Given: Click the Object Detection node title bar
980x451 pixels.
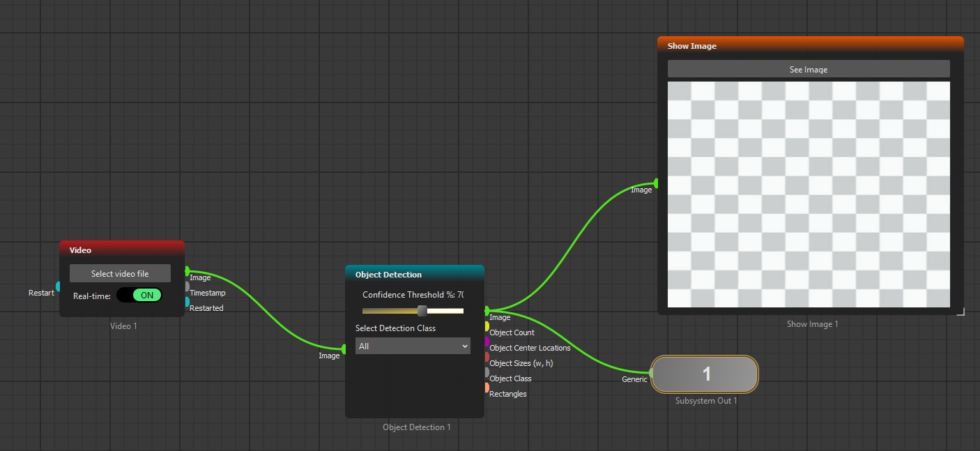Looking at the screenshot, I should (414, 274).
